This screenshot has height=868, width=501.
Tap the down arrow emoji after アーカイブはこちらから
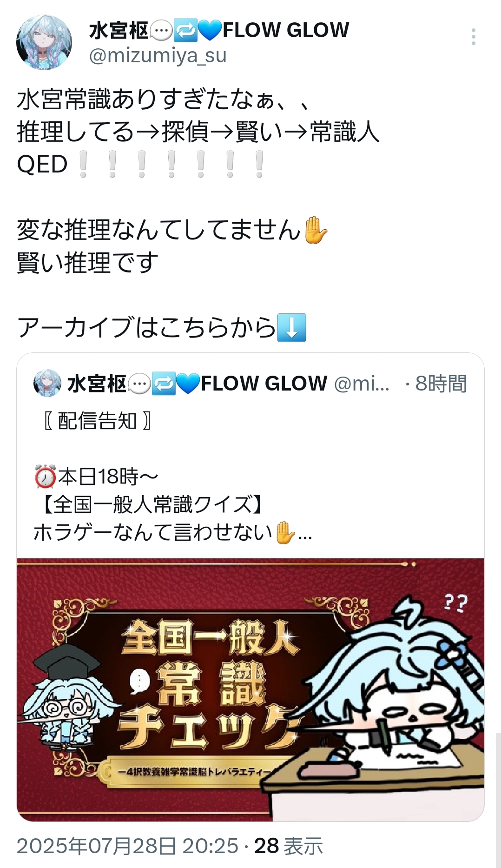[x=291, y=327]
